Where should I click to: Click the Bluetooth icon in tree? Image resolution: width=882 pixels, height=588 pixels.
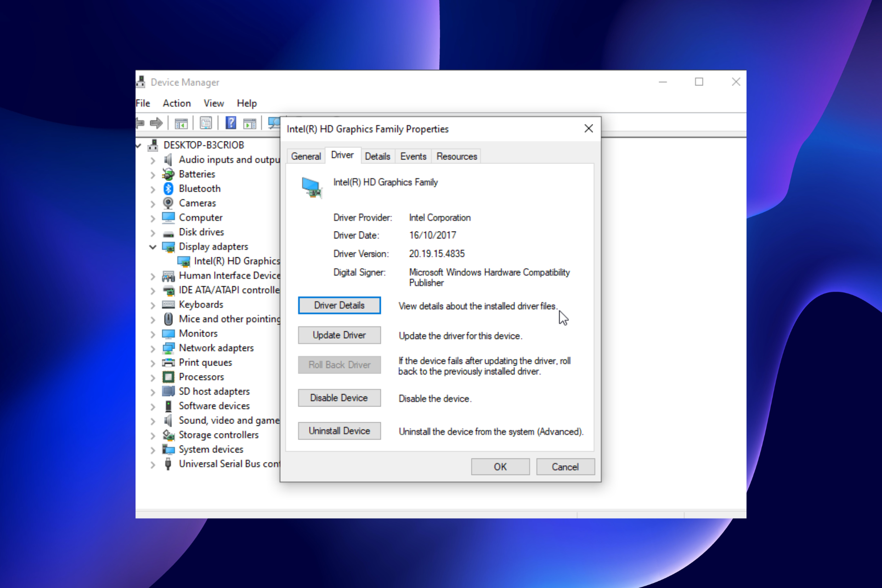(168, 189)
